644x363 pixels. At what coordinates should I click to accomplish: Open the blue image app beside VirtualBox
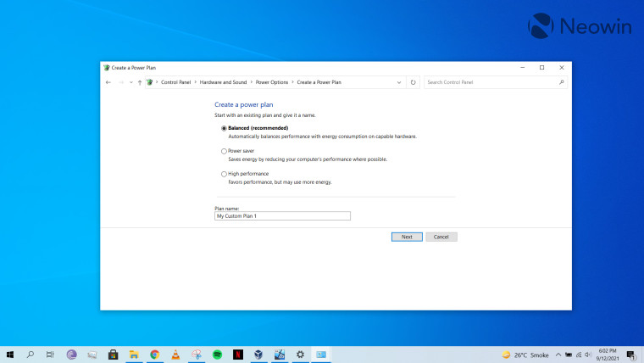[x=280, y=355]
